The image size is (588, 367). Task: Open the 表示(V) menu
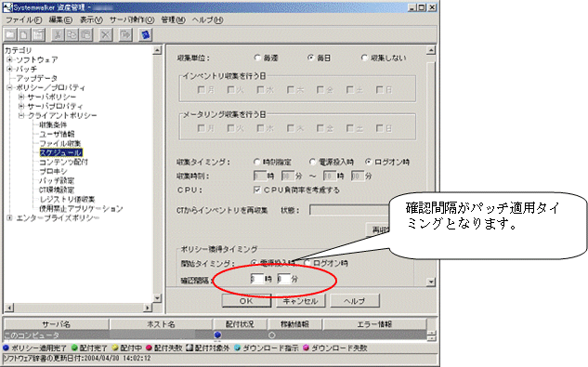91,20
